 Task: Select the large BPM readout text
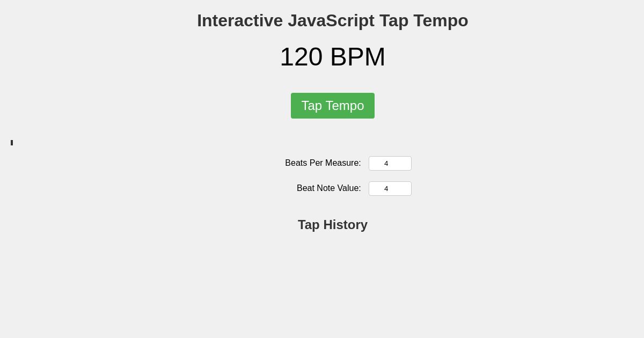(332, 56)
